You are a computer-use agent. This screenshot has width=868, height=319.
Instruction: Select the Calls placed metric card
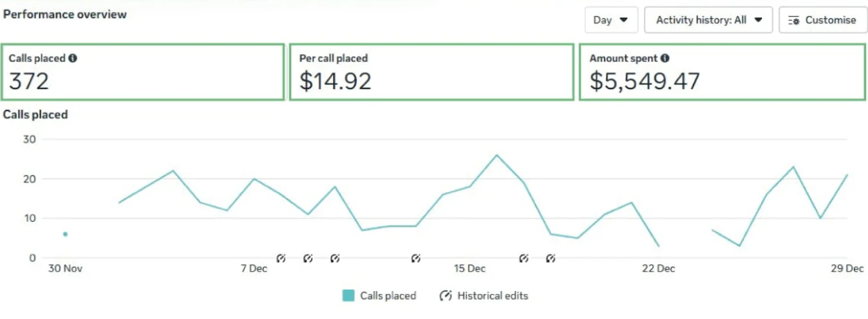point(143,72)
